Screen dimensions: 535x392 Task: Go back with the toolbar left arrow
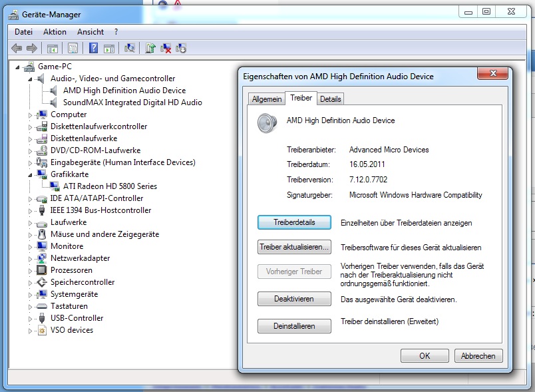17,48
